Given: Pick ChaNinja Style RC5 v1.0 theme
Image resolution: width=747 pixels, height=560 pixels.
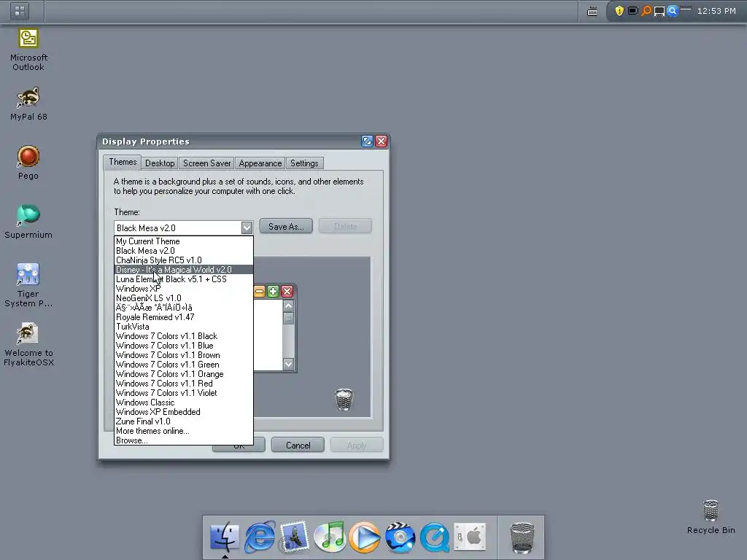Looking at the screenshot, I should coord(183,260).
